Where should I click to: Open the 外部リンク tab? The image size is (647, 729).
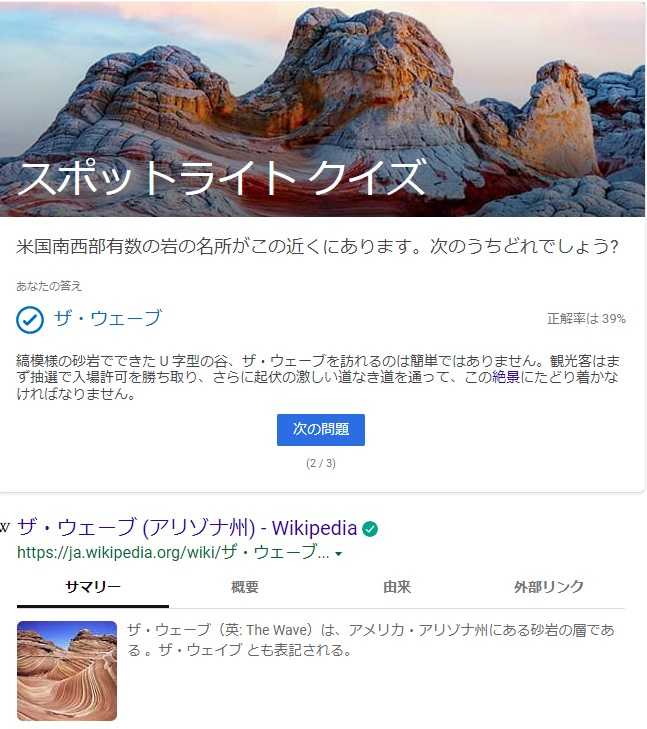tap(548, 587)
